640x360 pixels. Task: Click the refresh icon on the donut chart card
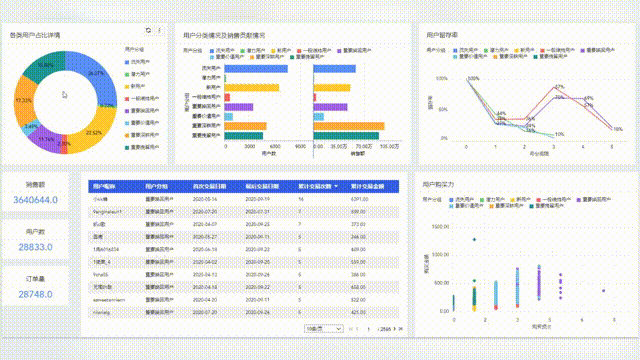pos(148,30)
